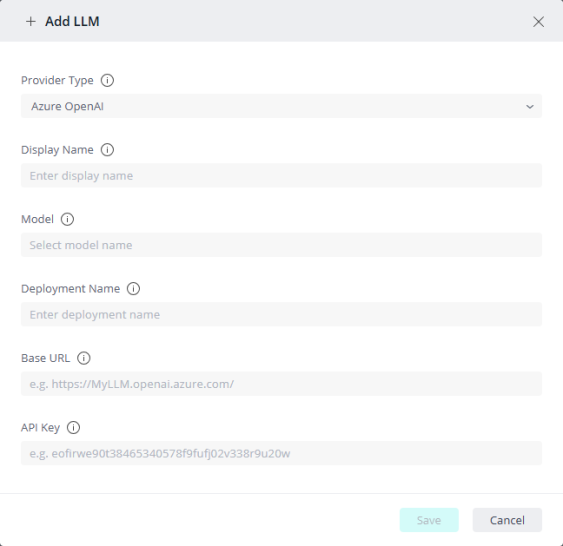Select the Base URL text box
Viewport: 563px width, 546px height.
(x=281, y=384)
